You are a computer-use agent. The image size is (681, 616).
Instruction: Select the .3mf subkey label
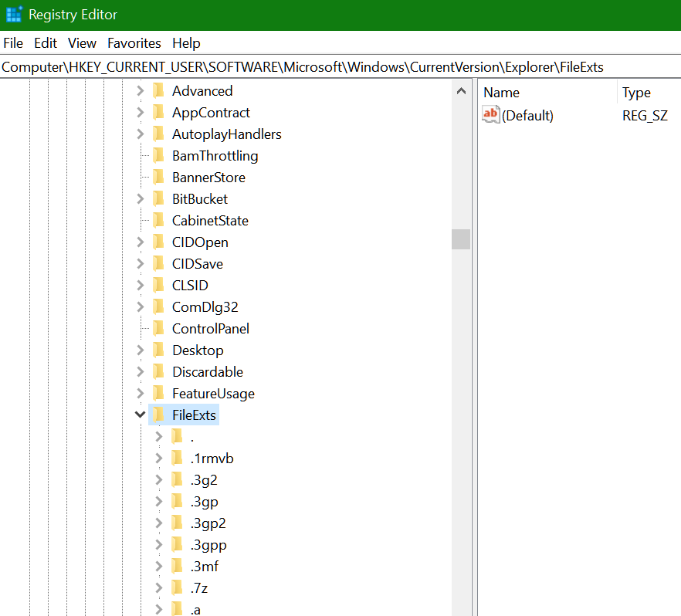point(204,566)
